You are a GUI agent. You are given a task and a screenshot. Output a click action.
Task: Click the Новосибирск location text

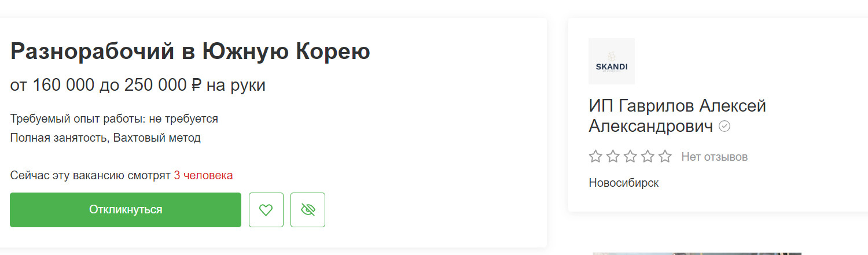coord(624,183)
